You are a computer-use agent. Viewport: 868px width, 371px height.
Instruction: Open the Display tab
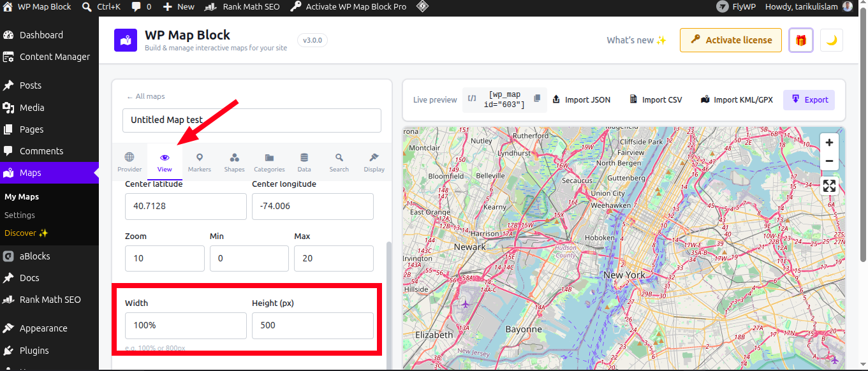[374, 163]
